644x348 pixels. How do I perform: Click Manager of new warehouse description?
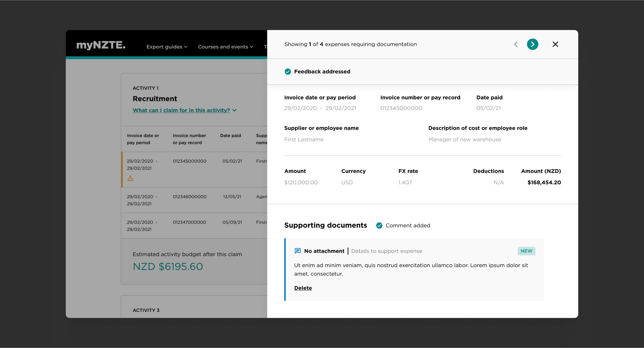coord(465,140)
